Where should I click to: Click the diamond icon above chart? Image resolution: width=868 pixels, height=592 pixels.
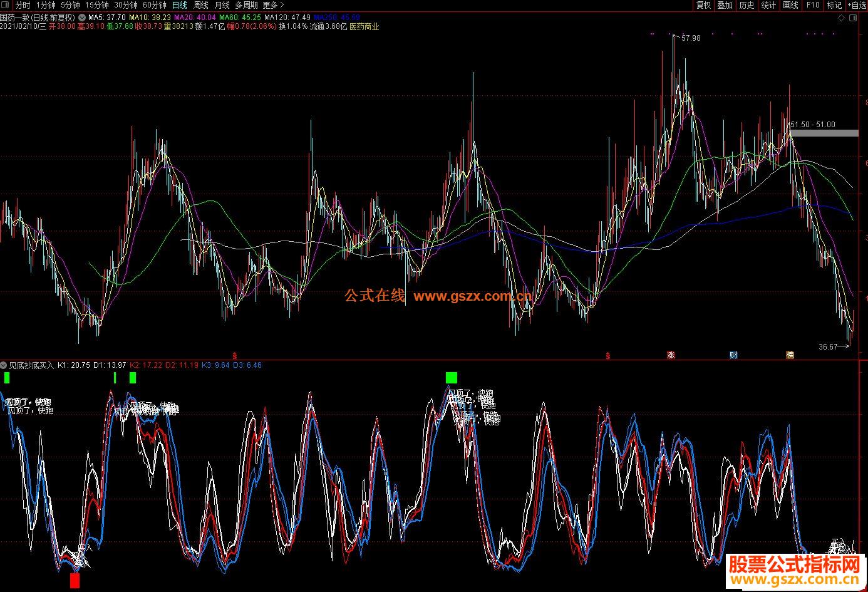pyautogui.click(x=841, y=18)
